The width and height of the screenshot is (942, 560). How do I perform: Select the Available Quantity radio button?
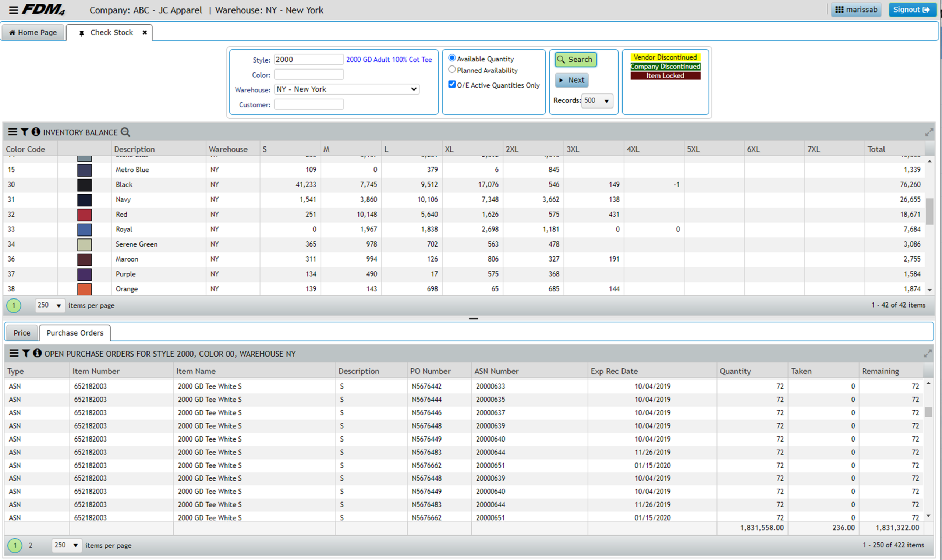[452, 58]
